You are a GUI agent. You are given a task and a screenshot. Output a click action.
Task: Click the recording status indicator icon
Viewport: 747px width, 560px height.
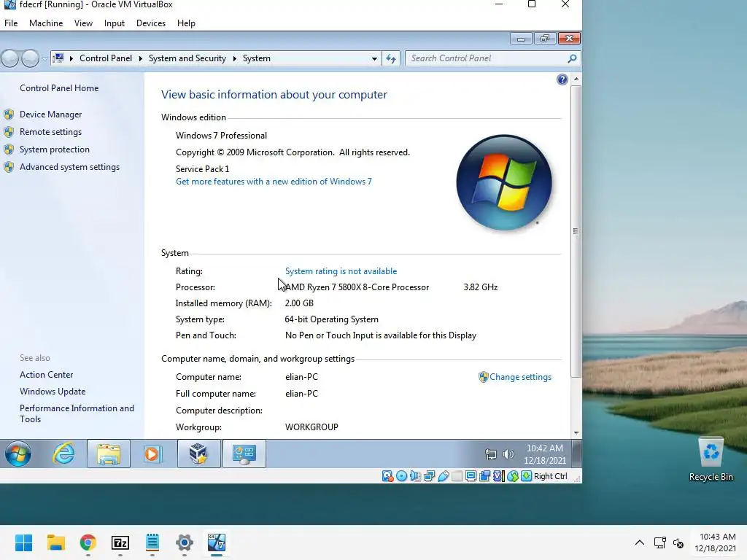point(484,475)
